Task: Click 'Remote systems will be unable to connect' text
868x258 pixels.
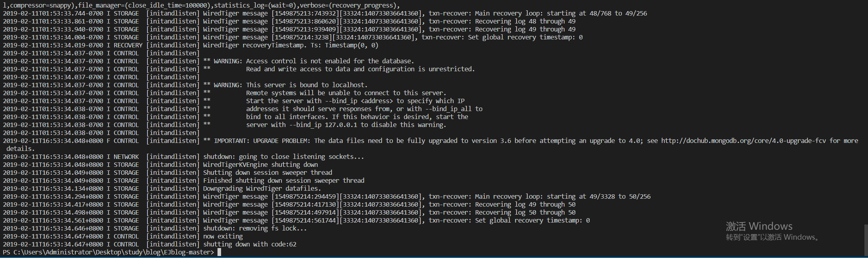Action: click(346, 93)
